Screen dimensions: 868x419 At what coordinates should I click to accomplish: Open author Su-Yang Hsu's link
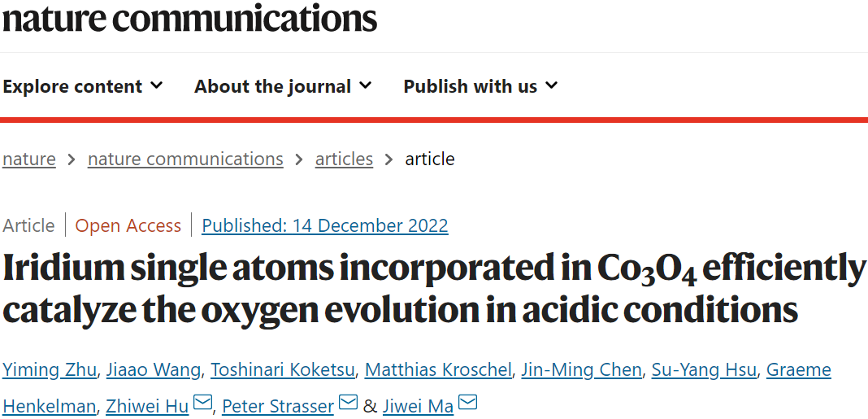704,369
